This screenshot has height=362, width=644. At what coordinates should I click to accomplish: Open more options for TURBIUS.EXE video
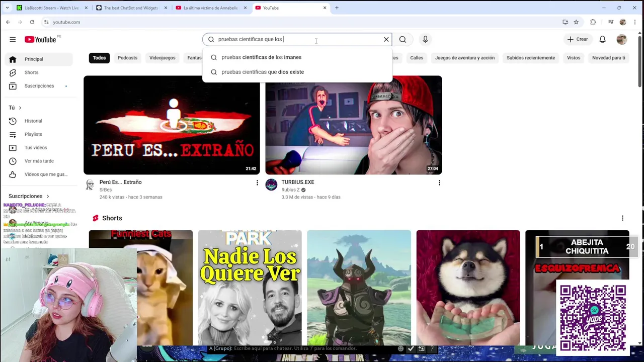439,183
